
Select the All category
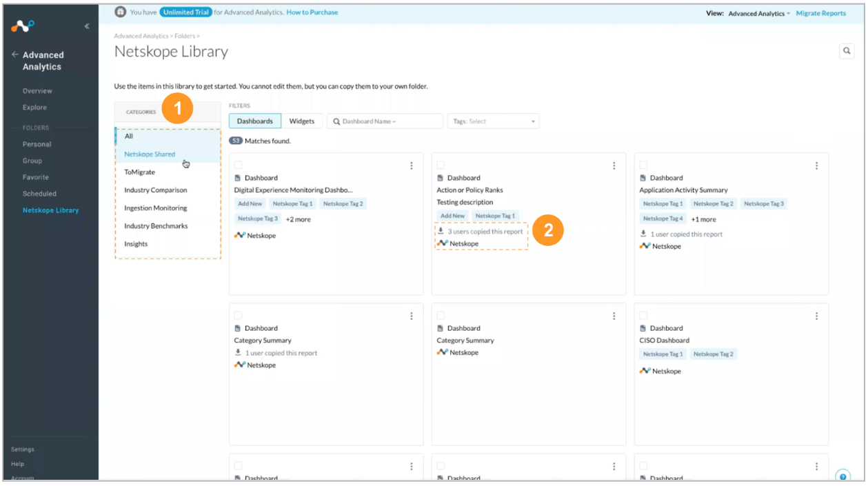tap(168, 136)
